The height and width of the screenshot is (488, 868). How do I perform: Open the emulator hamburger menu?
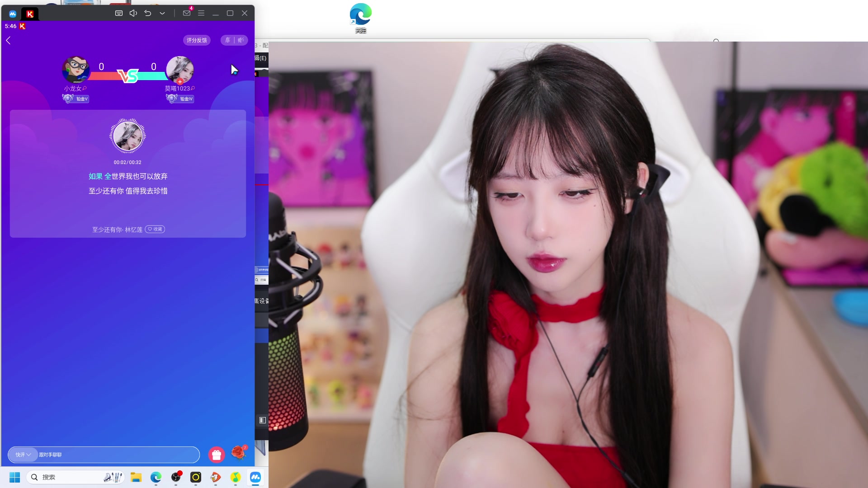201,13
